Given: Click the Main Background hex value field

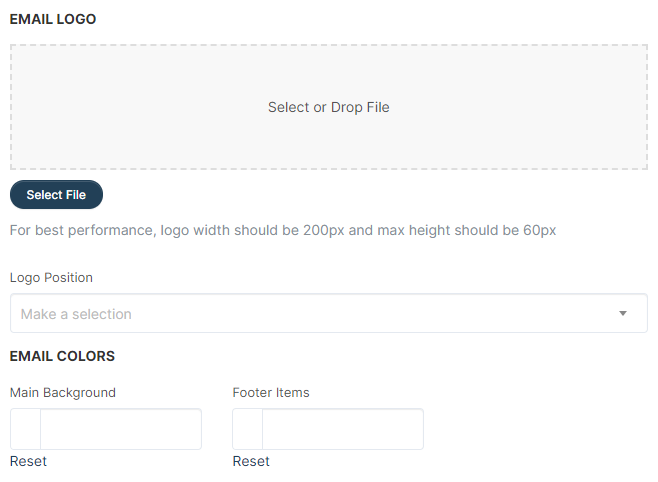Looking at the screenshot, I should (121, 429).
